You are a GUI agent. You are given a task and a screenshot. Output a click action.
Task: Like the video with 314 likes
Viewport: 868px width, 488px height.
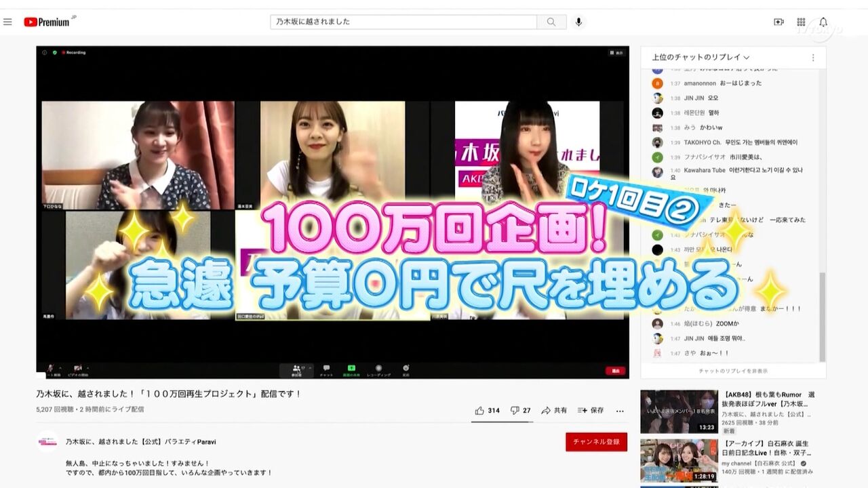[x=488, y=410]
